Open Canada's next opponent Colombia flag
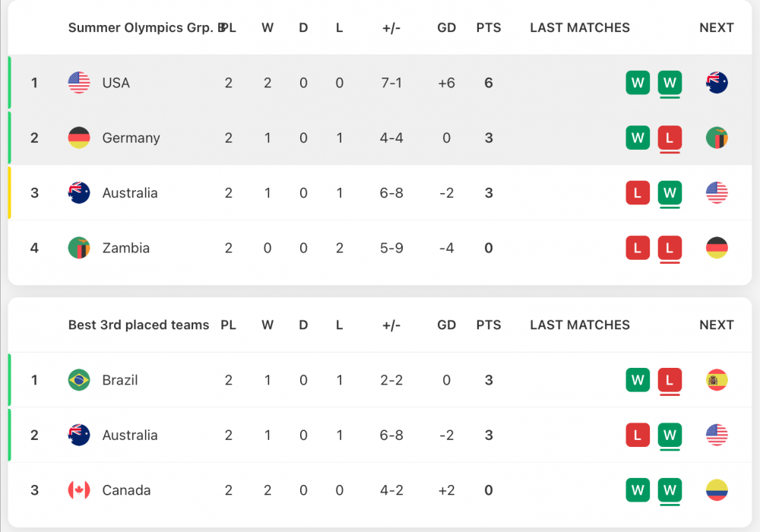This screenshot has height=532, width=760. (x=717, y=490)
